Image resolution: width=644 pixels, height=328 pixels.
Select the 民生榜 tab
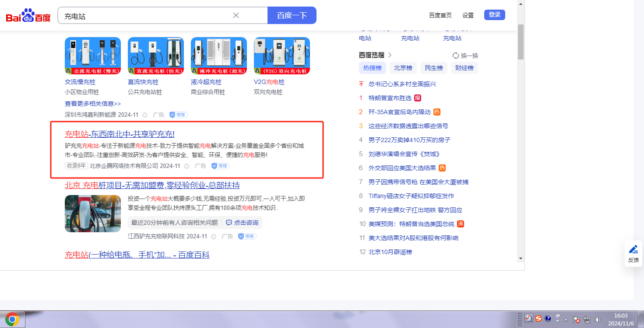coord(434,68)
